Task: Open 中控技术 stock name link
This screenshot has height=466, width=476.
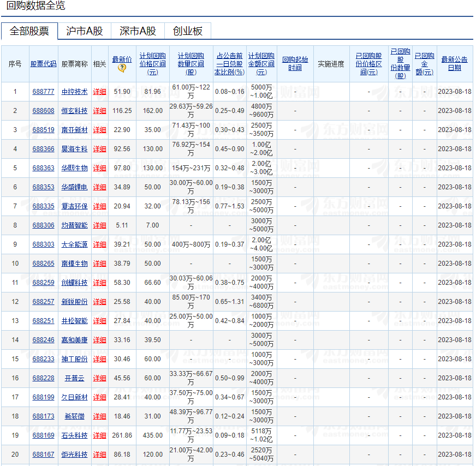Action: coord(74,92)
